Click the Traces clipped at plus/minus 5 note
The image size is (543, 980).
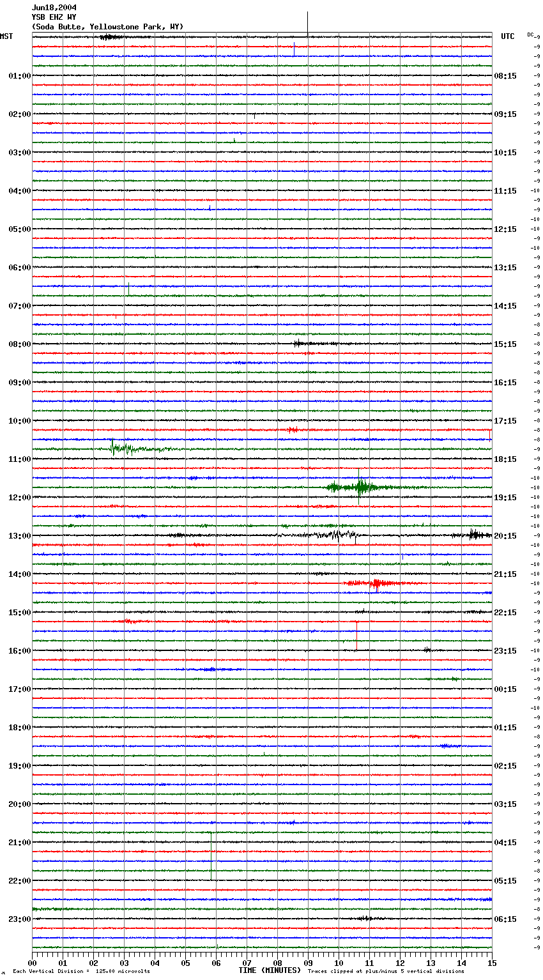point(386,971)
